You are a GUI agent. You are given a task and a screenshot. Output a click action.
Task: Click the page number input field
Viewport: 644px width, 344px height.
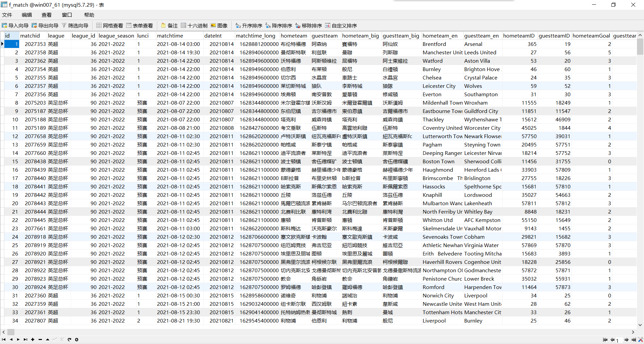coord(619,340)
